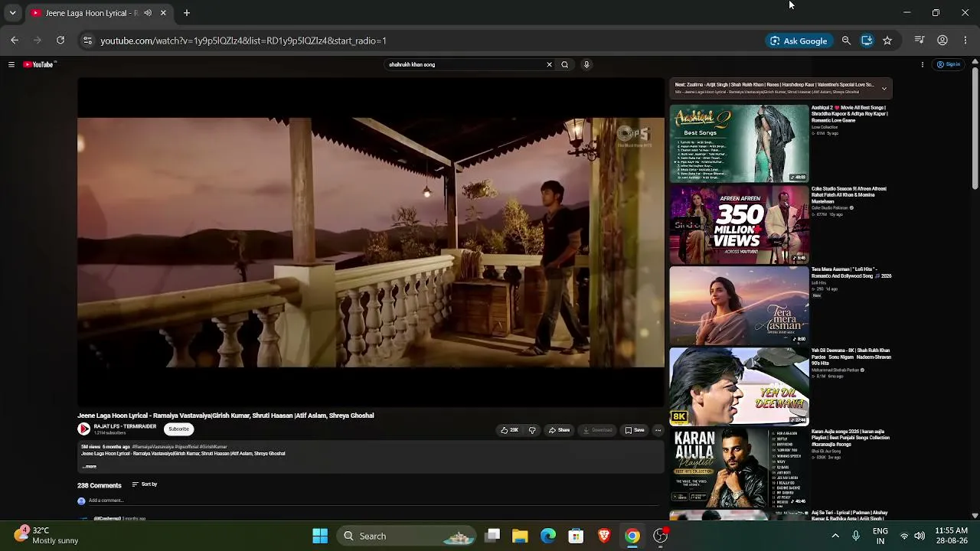This screenshot has width=980, height=551.
Task: Open the media controls icon in toolbar
Action: tap(920, 41)
